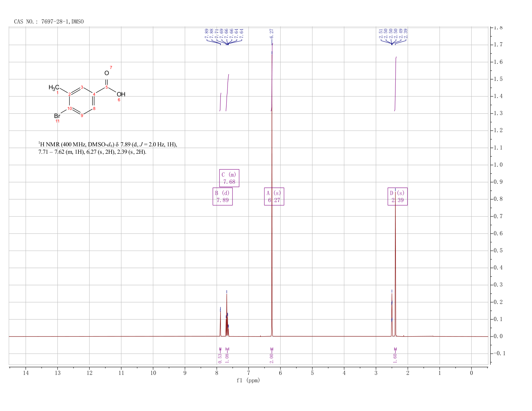The image size is (532, 411).
Task: Click the f1 (ppm) axis label
Action: tap(248, 380)
